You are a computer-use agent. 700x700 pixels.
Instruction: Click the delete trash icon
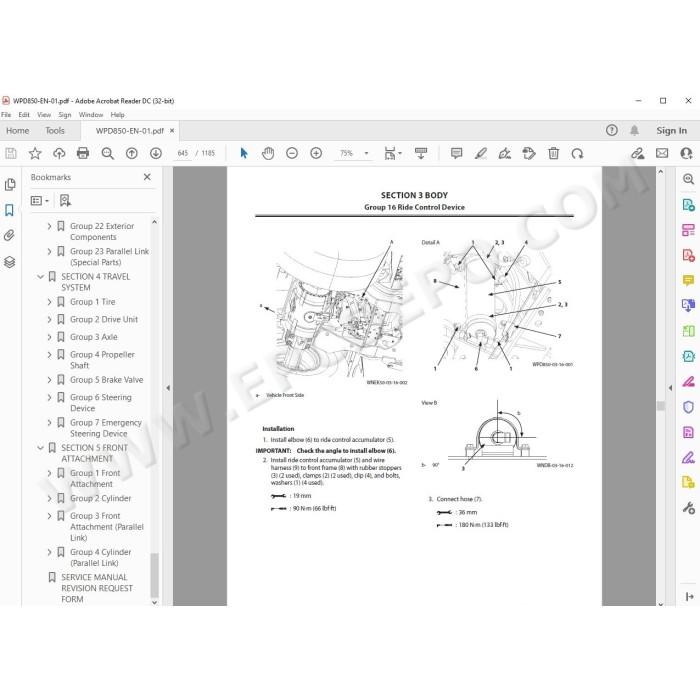click(x=554, y=153)
